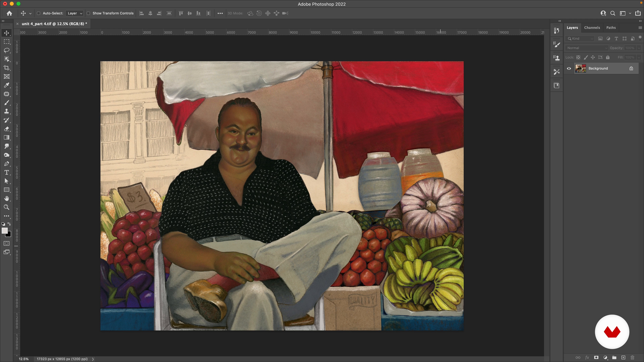The height and width of the screenshot is (362, 644).
Task: Pick the Brush tool
Action: [7, 103]
